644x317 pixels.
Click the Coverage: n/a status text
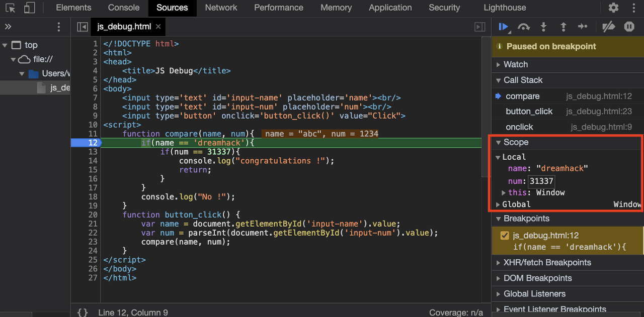pos(456,312)
